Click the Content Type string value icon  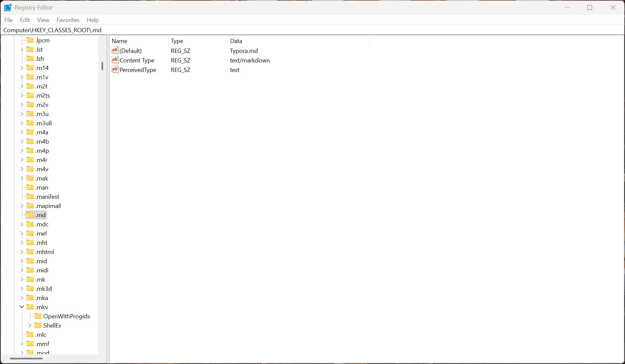115,60
